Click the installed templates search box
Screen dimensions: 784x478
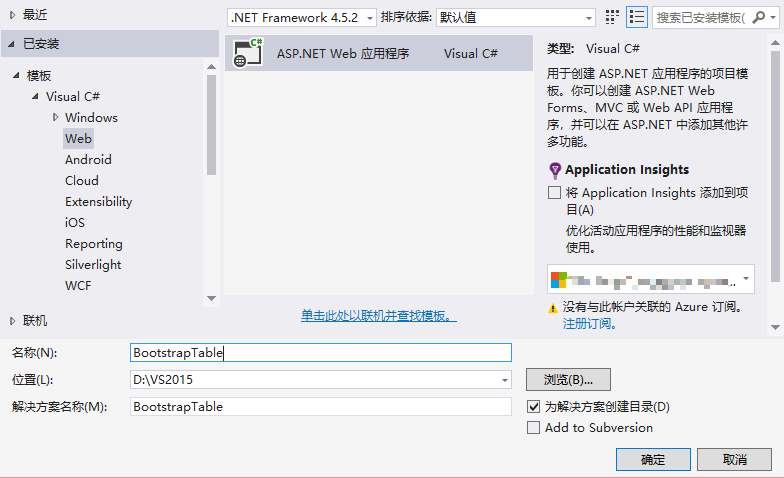click(x=702, y=18)
